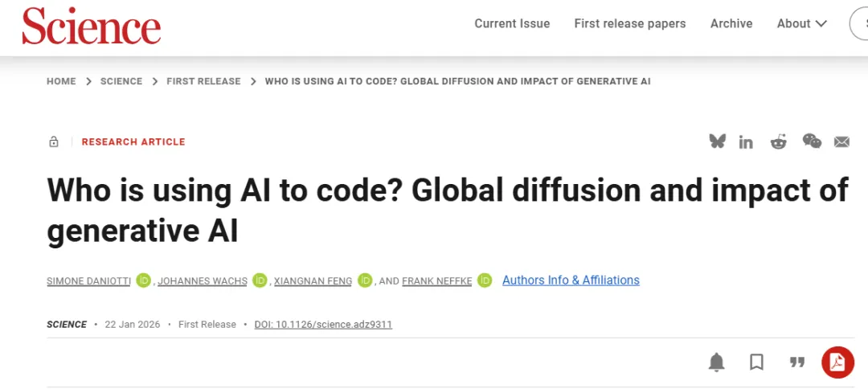Open Simone Daniotti's ORCID iD icon
Image resolution: width=868 pixels, height=389 pixels.
tap(143, 280)
